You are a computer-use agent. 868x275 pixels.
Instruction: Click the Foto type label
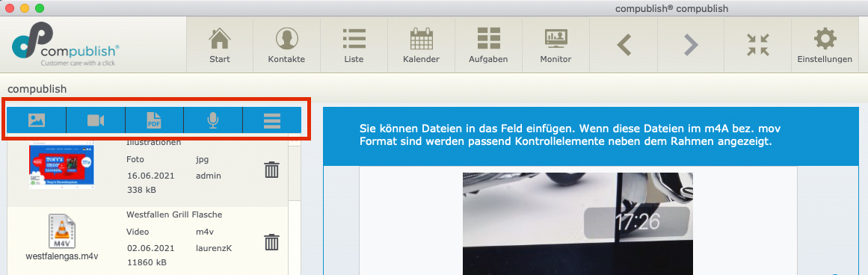135,159
